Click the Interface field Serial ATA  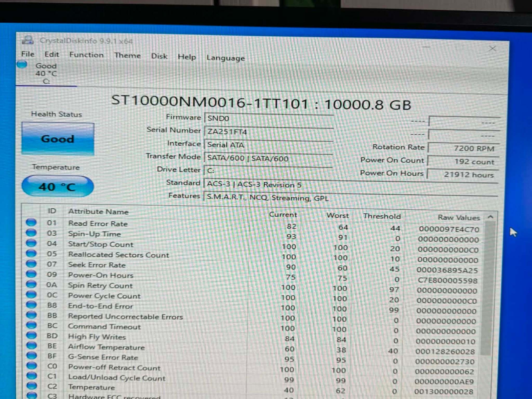pyautogui.click(x=269, y=145)
